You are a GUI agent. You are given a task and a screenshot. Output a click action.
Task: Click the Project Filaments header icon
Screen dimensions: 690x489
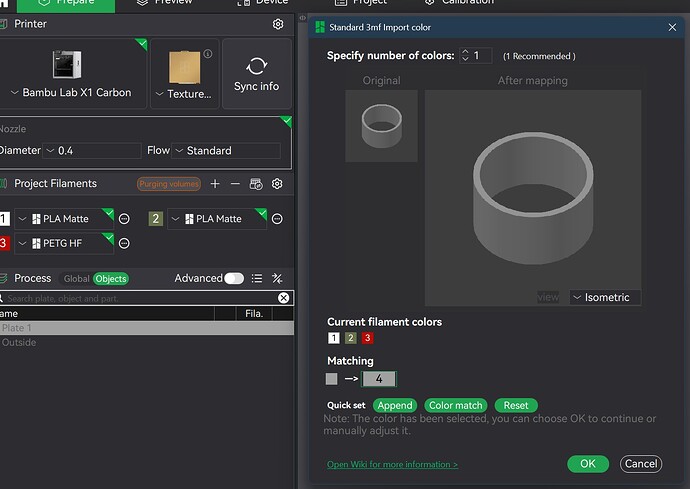(x=4, y=184)
